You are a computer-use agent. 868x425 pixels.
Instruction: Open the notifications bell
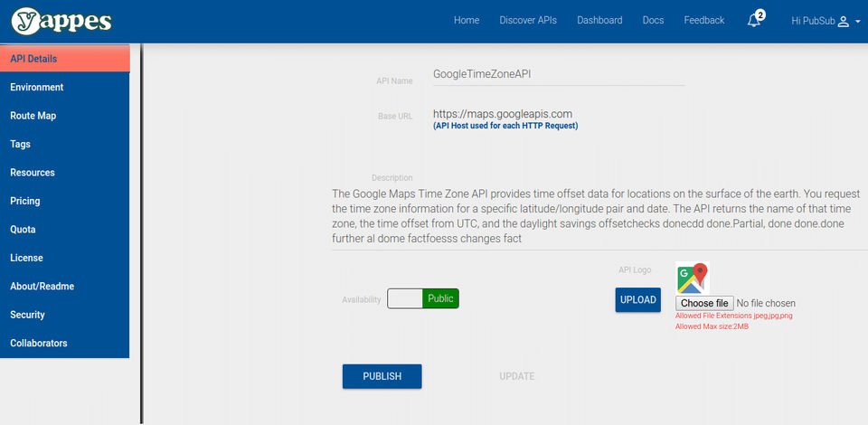[754, 21]
